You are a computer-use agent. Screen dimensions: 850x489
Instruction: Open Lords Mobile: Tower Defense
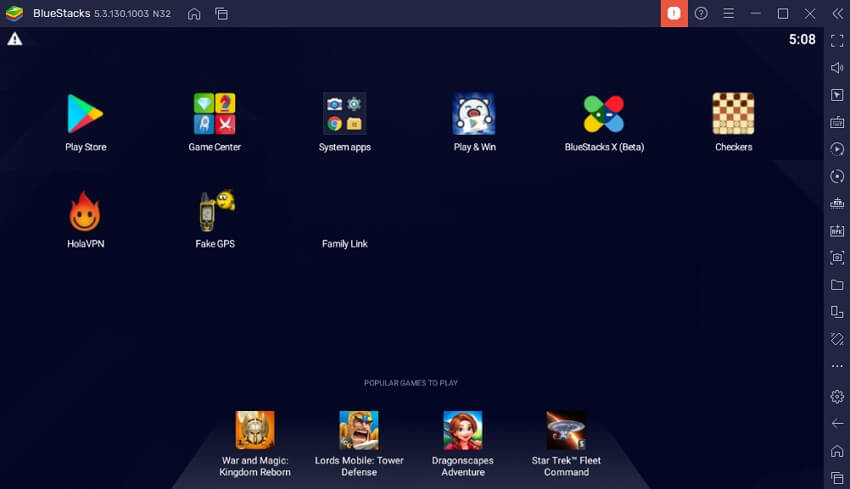pos(359,430)
